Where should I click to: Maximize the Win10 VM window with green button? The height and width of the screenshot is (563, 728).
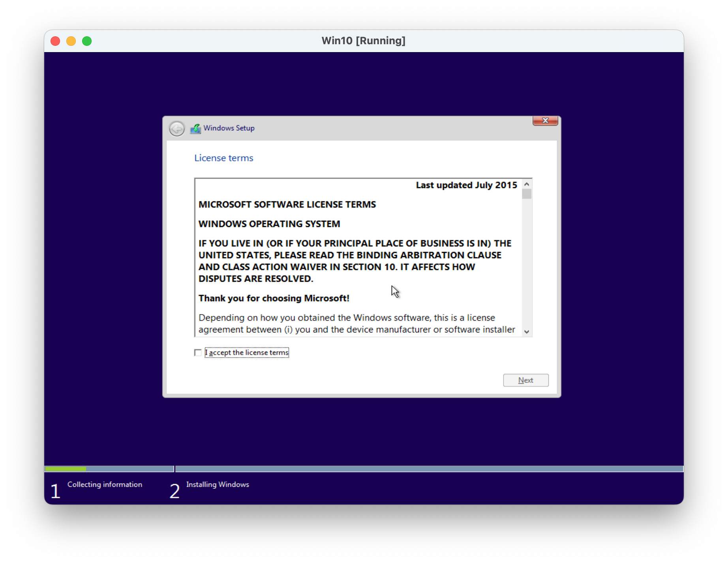click(87, 41)
